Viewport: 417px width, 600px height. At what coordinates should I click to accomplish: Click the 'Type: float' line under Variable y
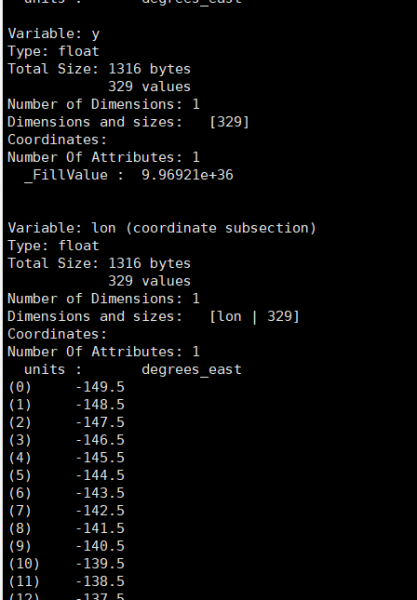point(53,52)
